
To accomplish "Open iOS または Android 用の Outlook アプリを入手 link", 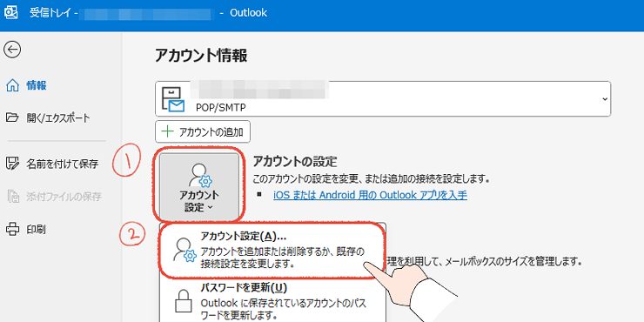I will click(370, 195).
